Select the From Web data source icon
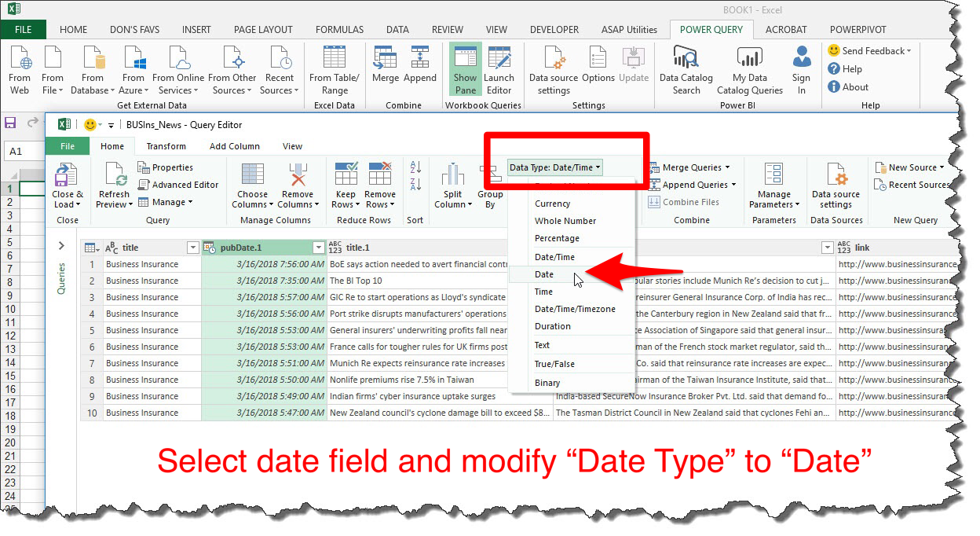This screenshot has height=536, width=980. [20, 67]
